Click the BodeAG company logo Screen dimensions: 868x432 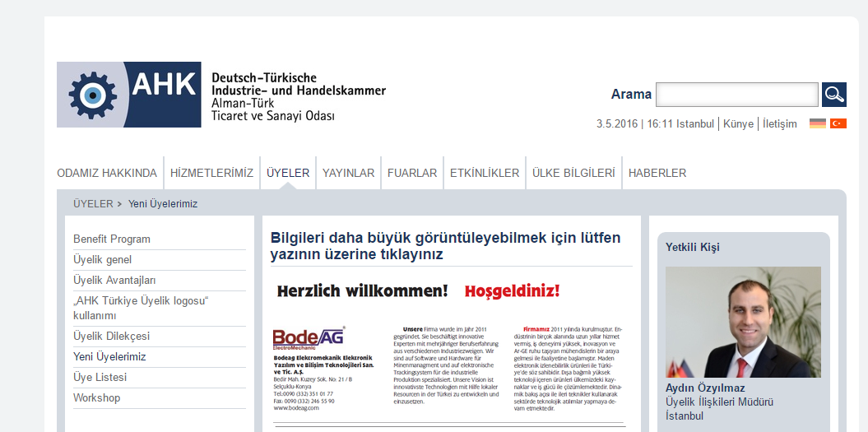[309, 337]
